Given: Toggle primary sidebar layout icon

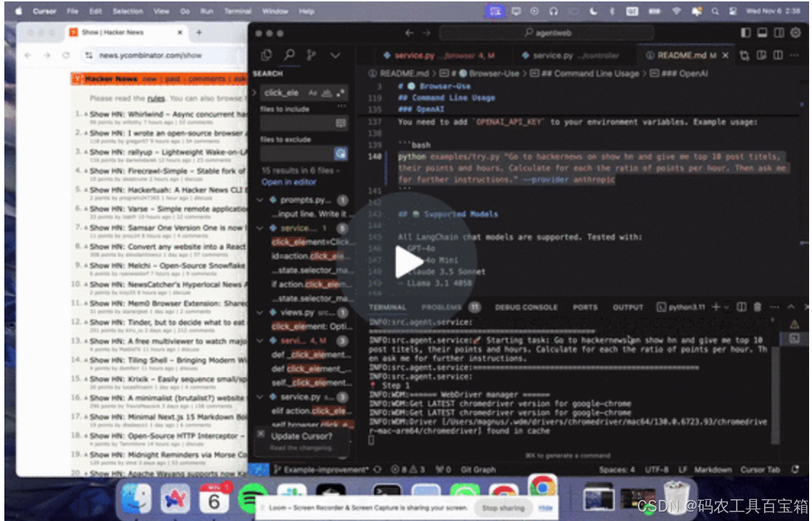Looking at the screenshot, I should click(745, 33).
